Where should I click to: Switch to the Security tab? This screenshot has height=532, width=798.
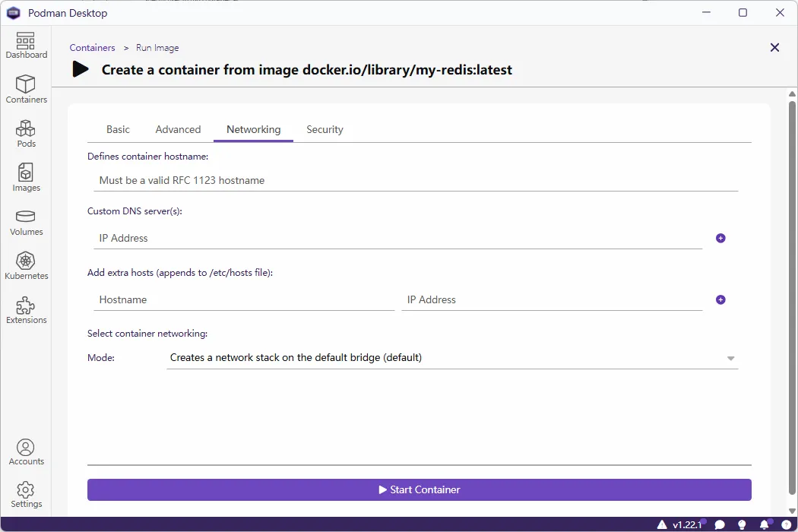coord(325,129)
